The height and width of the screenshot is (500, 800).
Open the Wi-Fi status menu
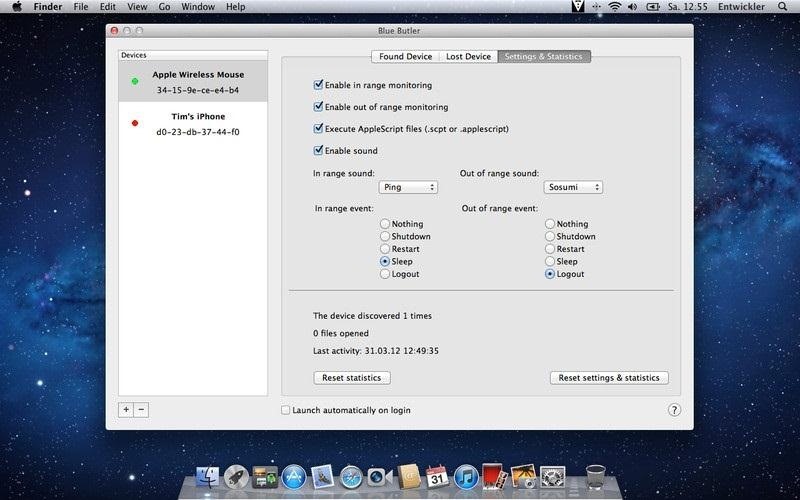(x=615, y=7)
